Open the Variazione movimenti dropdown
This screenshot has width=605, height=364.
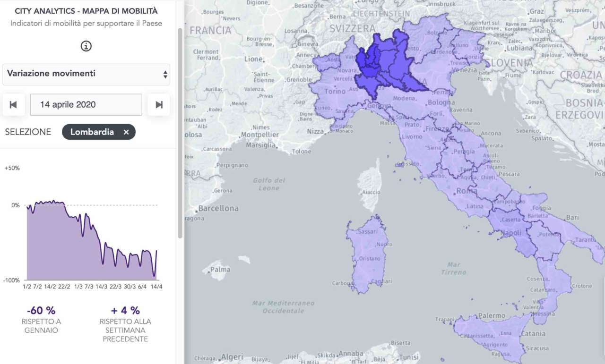click(86, 74)
